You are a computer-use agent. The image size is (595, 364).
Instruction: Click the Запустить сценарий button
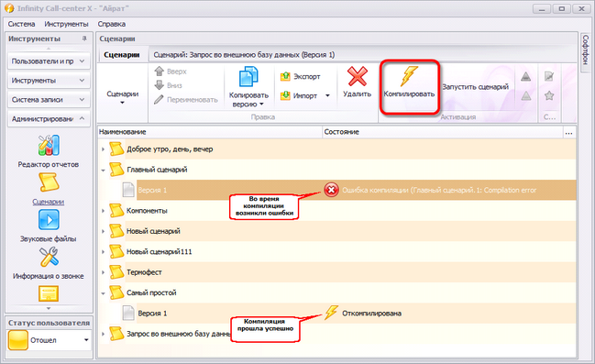(475, 87)
